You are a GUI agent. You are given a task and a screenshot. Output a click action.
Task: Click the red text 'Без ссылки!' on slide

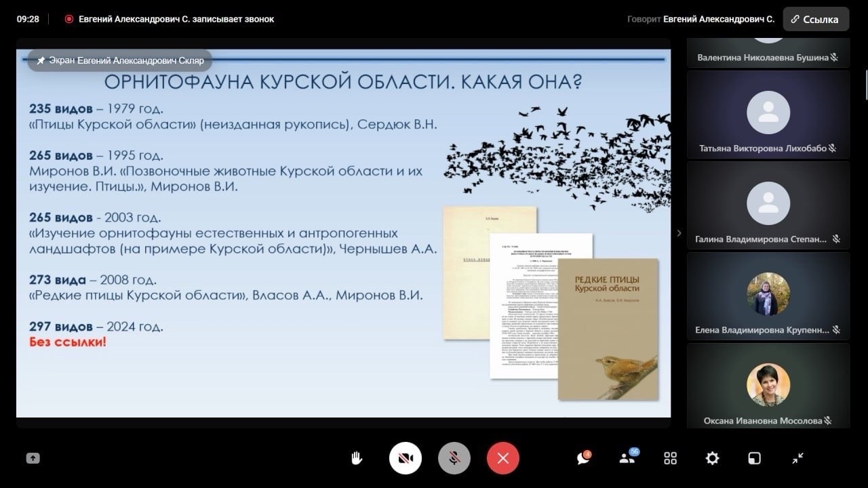point(68,342)
